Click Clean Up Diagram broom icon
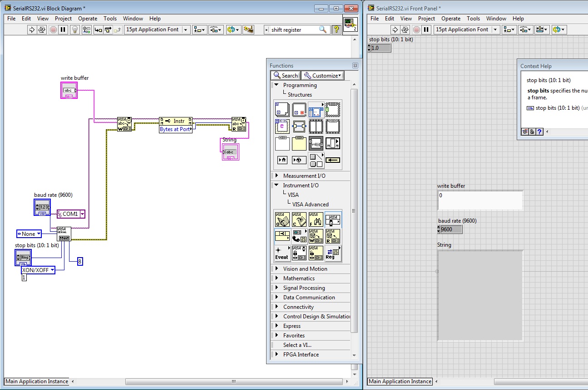Image resolution: width=588 pixels, height=390 pixels. pos(248,29)
